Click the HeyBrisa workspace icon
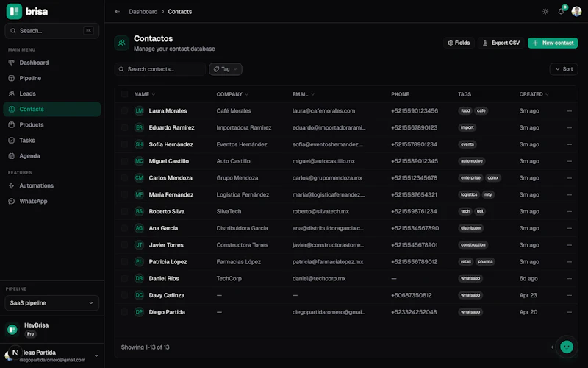The image size is (588, 368). pyautogui.click(x=12, y=329)
